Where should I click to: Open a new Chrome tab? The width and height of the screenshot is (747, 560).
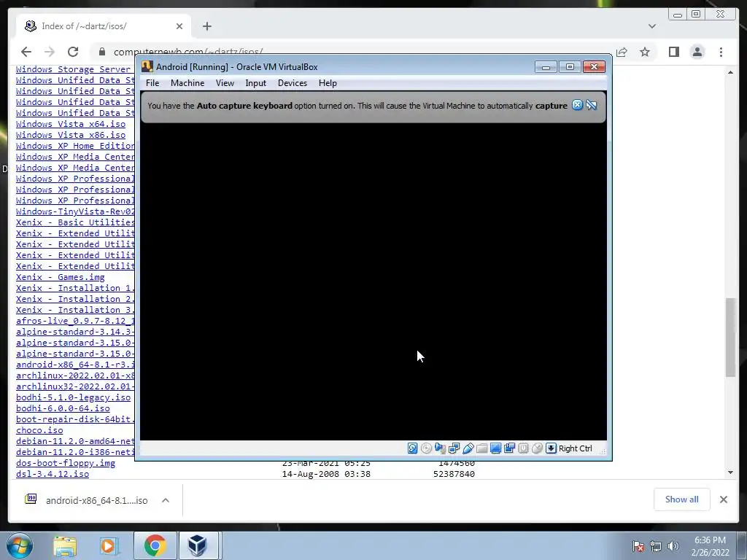206,26
